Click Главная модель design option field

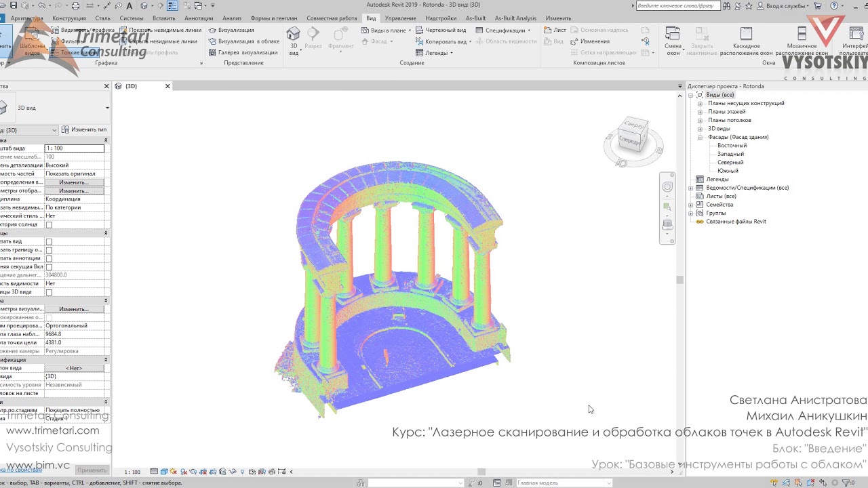564,483
